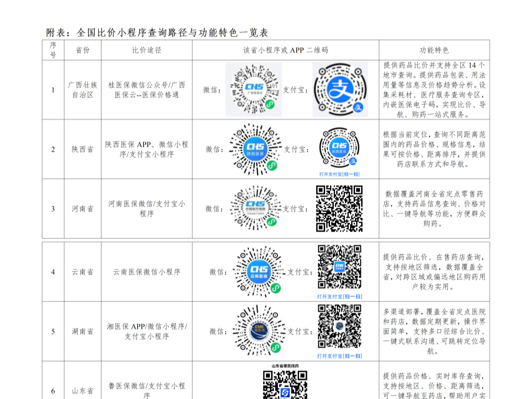Click the 省份 column header
532x399 pixels.
point(82,50)
